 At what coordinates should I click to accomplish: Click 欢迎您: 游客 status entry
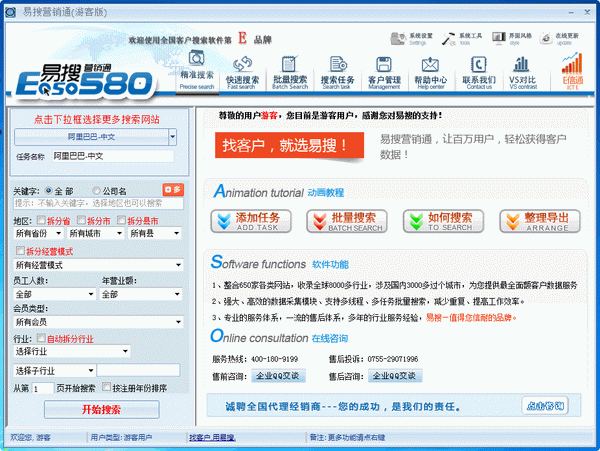31,437
